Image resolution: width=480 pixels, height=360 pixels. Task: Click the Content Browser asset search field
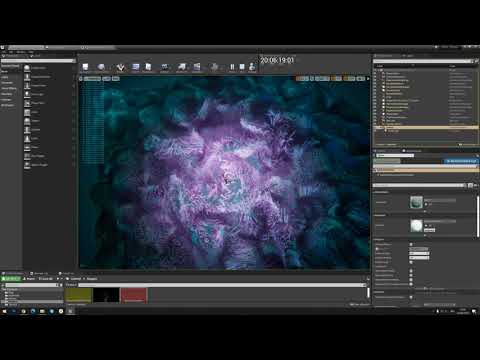click(x=222, y=285)
